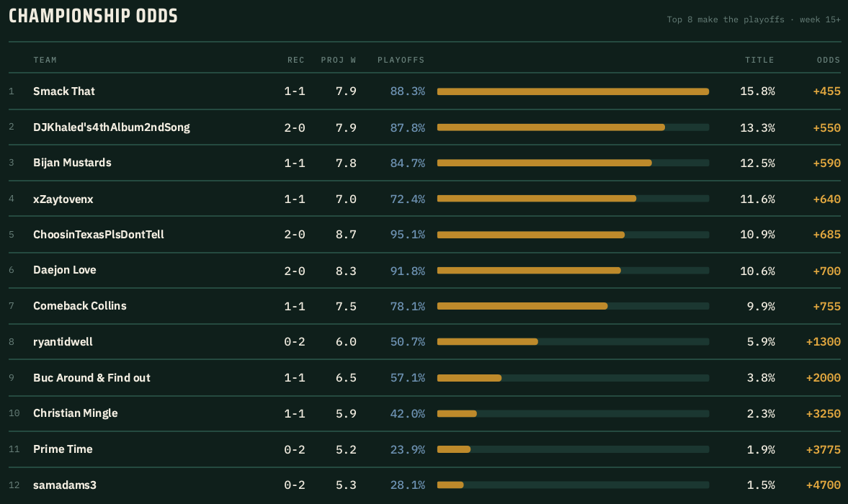Sort by the REC column header
Viewport: 848px width, 504px height.
(296, 60)
